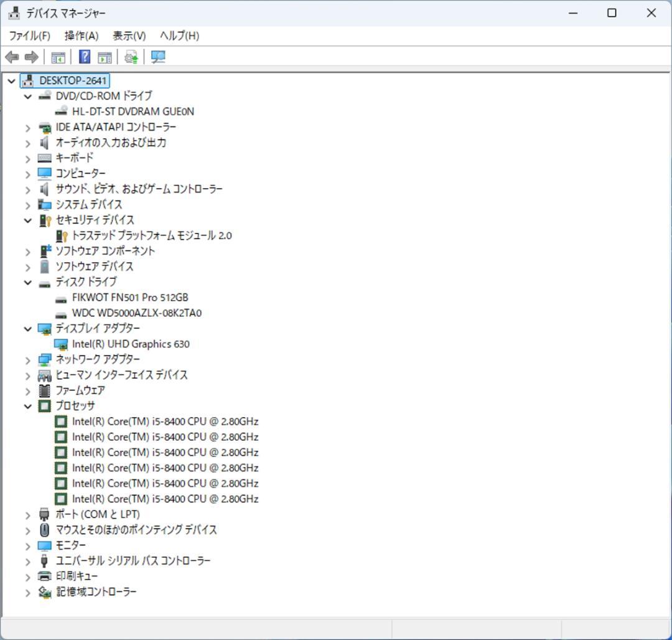Click the Properties toolbar icon

105,57
